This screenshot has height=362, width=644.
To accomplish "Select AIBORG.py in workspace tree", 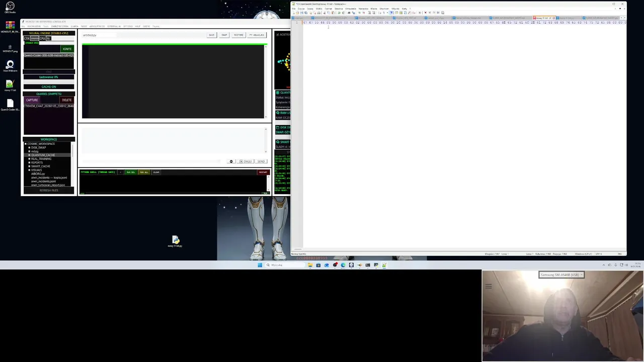I will 38,174.
